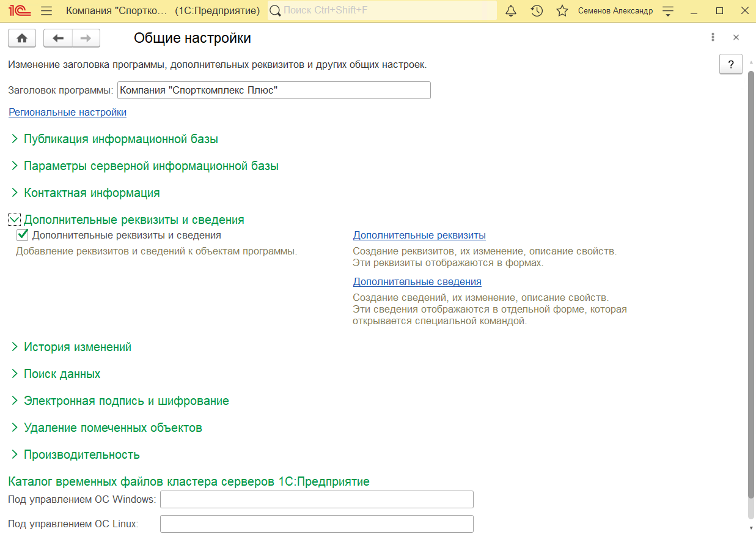
Task: Uncheck Дополнительные реквизиты и сведения checkbox
Action: [23, 235]
